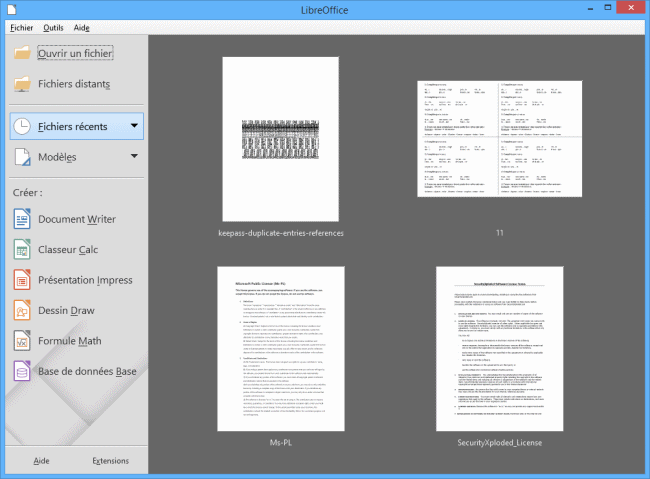
Task: Open the Aide menu in menu bar
Action: pyautogui.click(x=82, y=28)
